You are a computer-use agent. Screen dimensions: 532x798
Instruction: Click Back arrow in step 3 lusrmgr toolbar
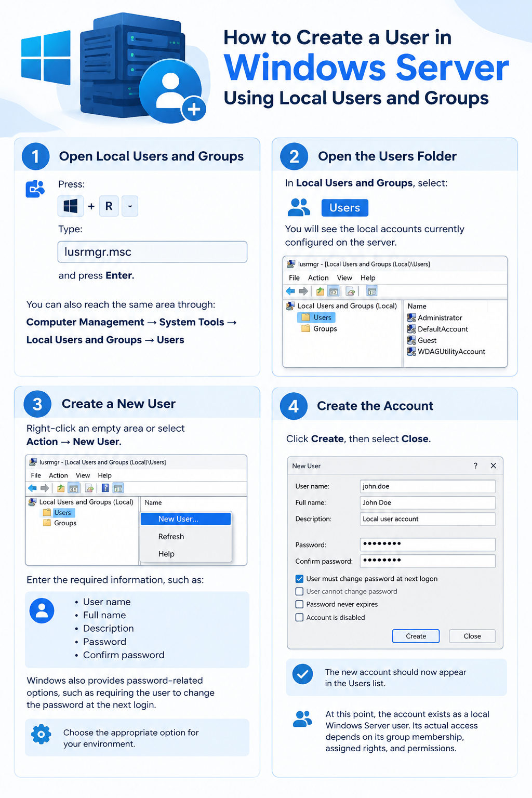click(x=32, y=488)
